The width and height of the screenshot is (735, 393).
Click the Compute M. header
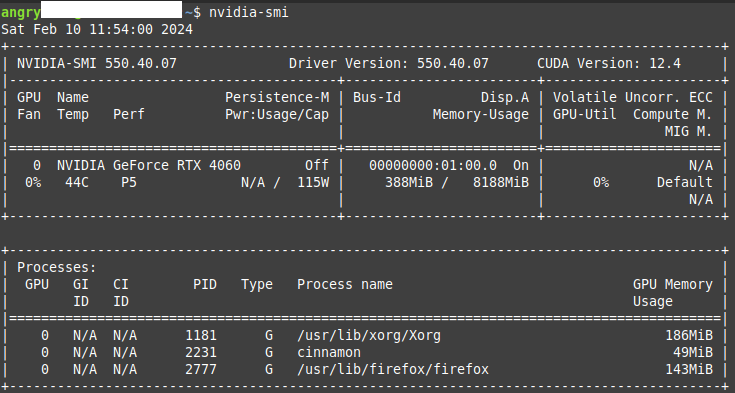[672, 114]
